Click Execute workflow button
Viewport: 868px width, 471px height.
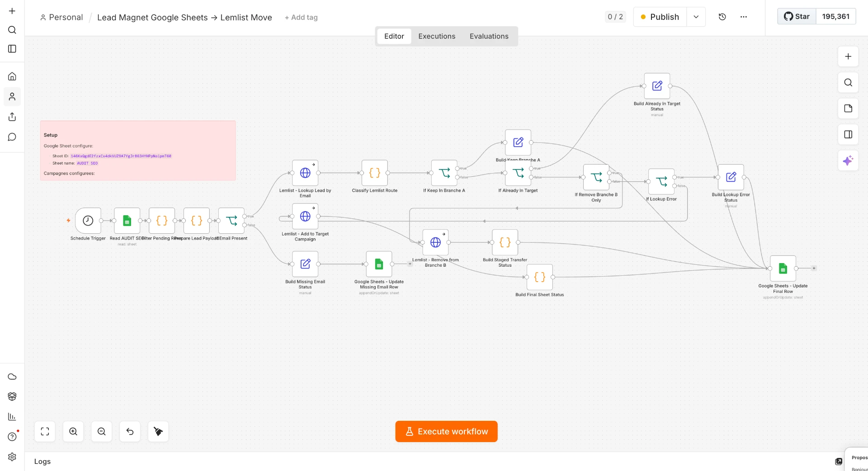[x=446, y=432]
